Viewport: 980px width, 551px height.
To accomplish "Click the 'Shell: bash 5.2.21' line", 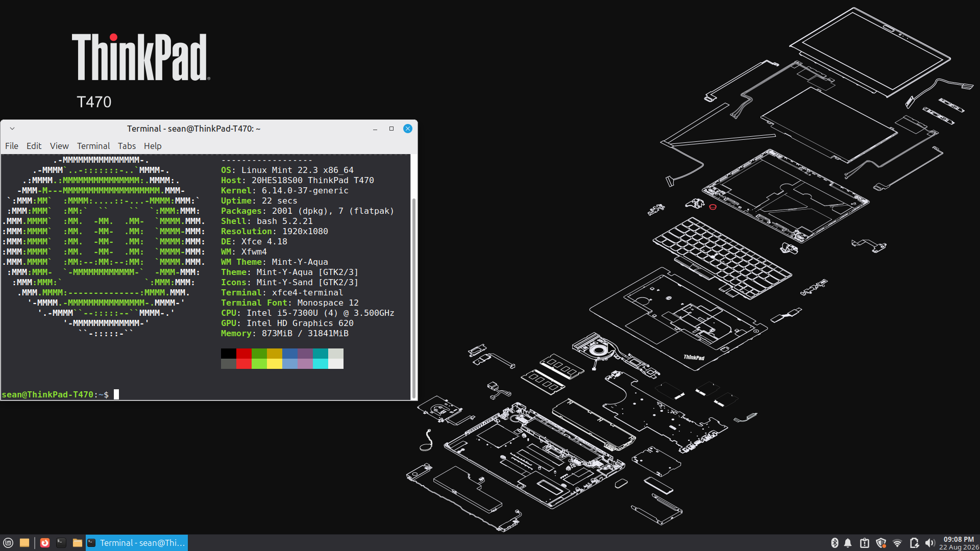I will (267, 221).
